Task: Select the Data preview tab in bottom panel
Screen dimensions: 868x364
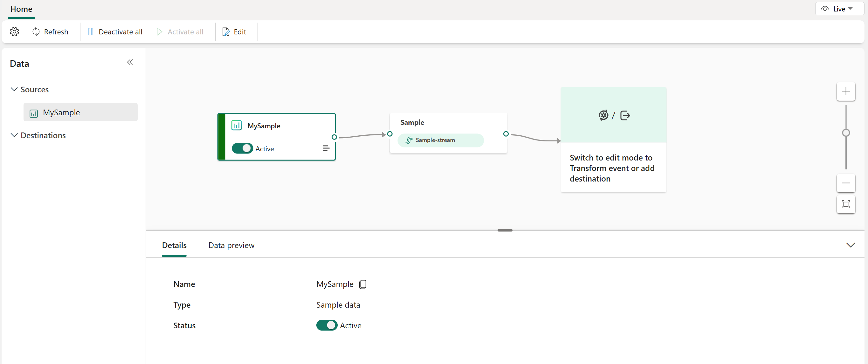Action: [x=231, y=245]
